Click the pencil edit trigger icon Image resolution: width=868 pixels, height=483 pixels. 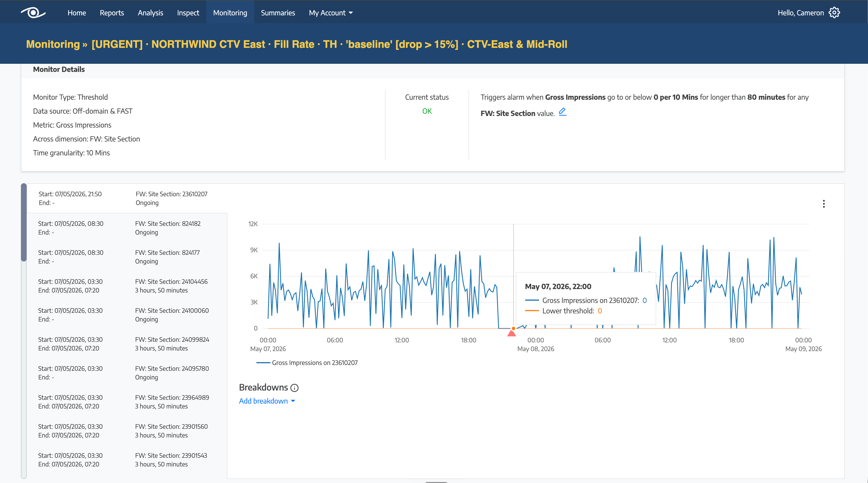pos(563,112)
